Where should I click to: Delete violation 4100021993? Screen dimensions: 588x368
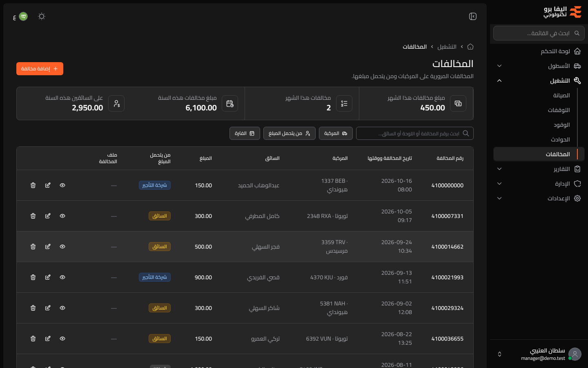[x=33, y=277]
